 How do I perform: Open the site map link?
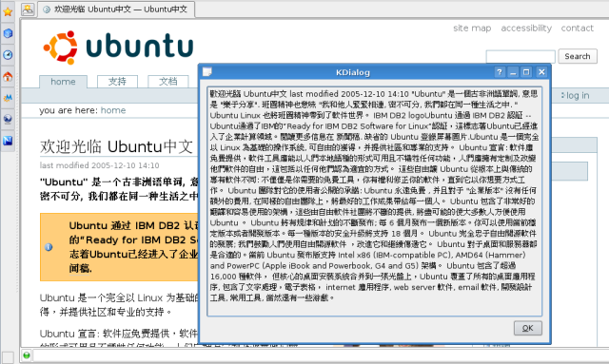(x=472, y=28)
